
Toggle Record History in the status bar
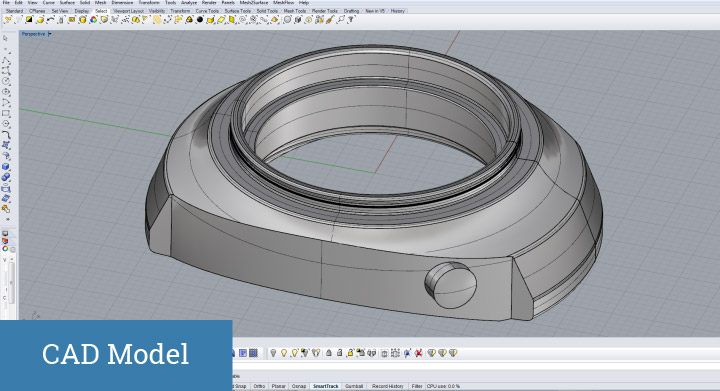click(x=388, y=386)
